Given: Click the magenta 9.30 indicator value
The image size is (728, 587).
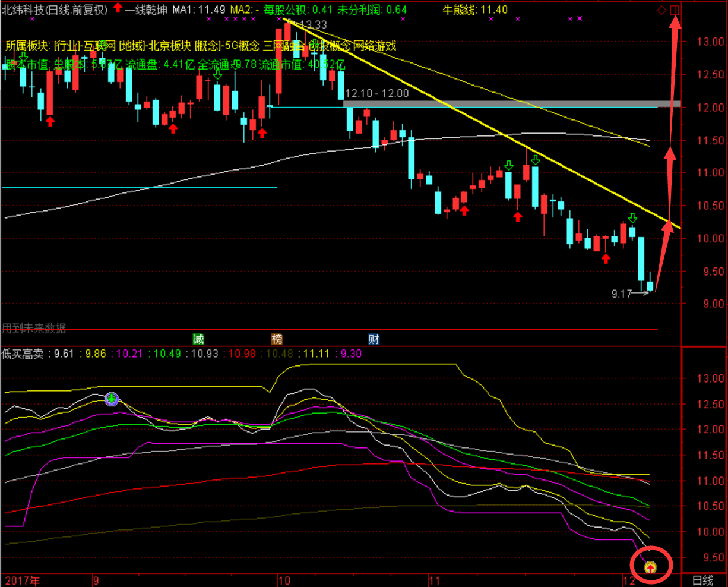Looking at the screenshot, I should pyautogui.click(x=351, y=354).
